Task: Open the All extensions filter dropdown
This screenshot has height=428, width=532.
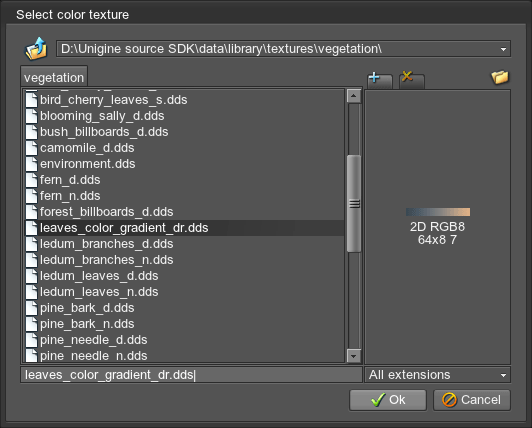Action: (438, 375)
